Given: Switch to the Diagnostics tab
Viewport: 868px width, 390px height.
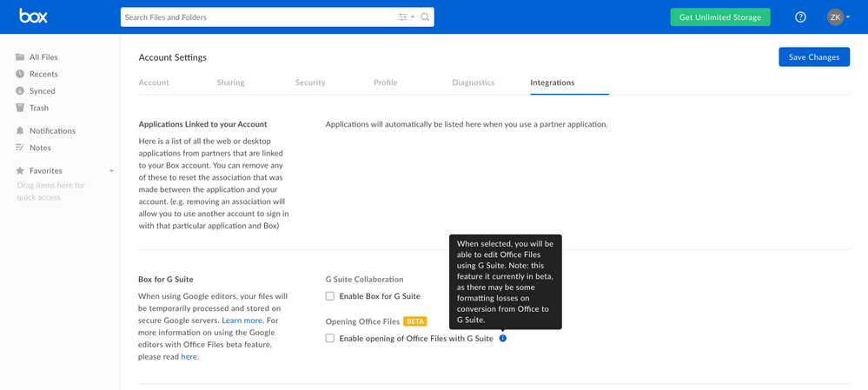Looking at the screenshot, I should (x=474, y=83).
